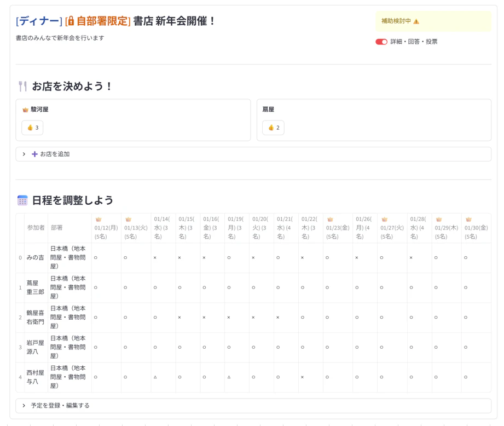Screen dimensions: 504x426
Task: Click the 01/26(月) date column header
Action: (364, 228)
